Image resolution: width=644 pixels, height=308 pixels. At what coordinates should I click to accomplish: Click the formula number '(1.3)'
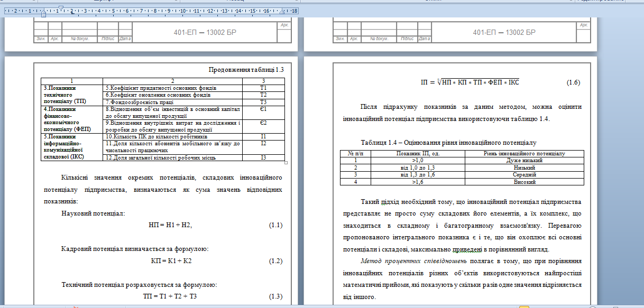[x=276, y=296]
